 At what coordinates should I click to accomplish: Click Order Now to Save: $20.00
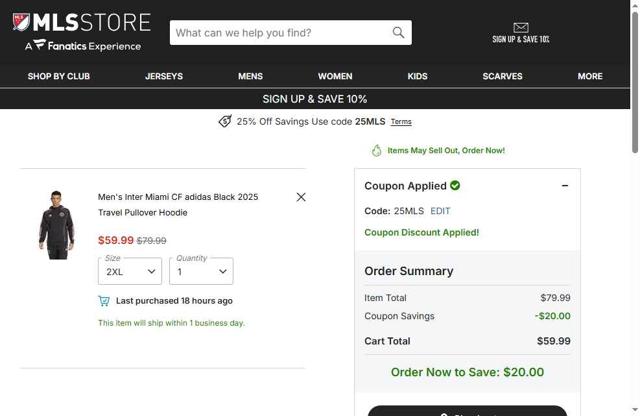(467, 372)
